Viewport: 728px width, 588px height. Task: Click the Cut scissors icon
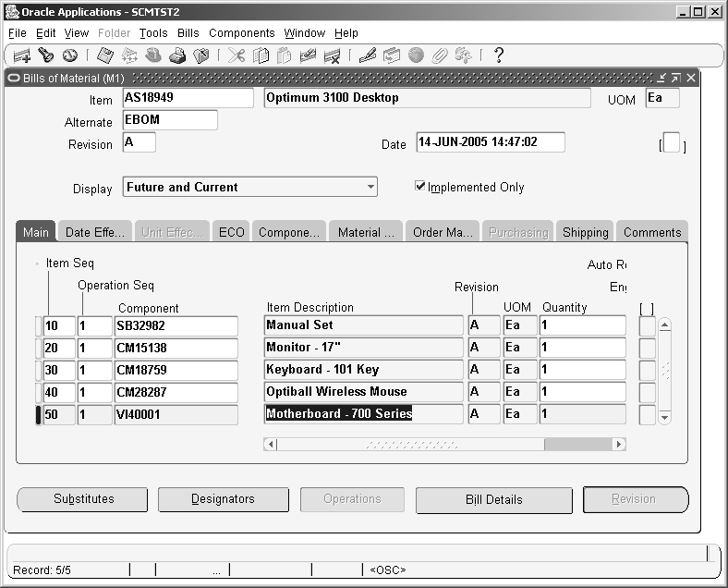click(237, 55)
